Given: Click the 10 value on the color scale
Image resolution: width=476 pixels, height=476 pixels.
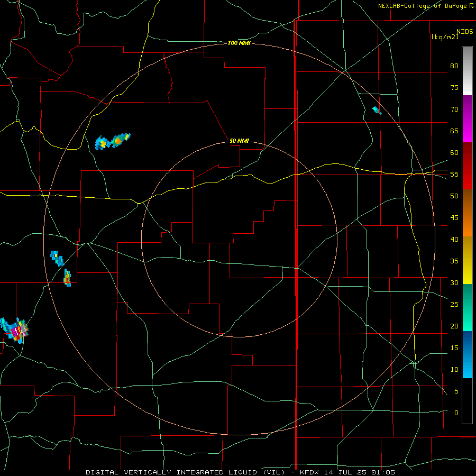Looking at the screenshot, I should pyautogui.click(x=454, y=370).
